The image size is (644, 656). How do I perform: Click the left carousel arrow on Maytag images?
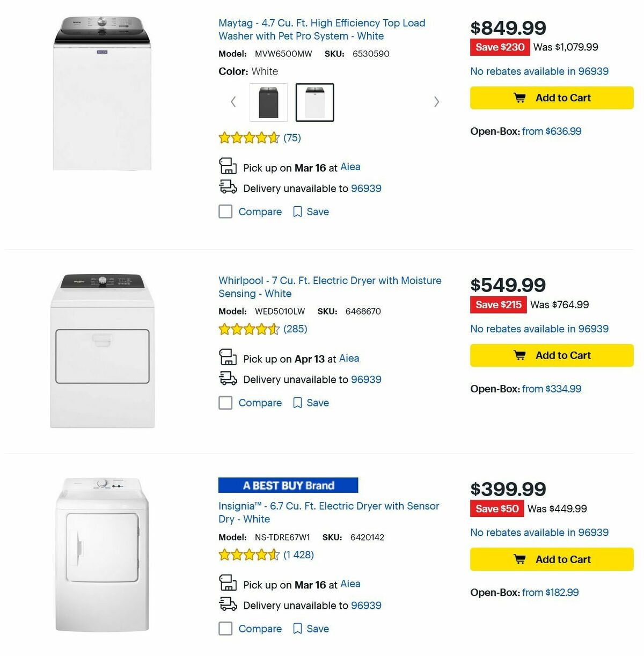[233, 101]
